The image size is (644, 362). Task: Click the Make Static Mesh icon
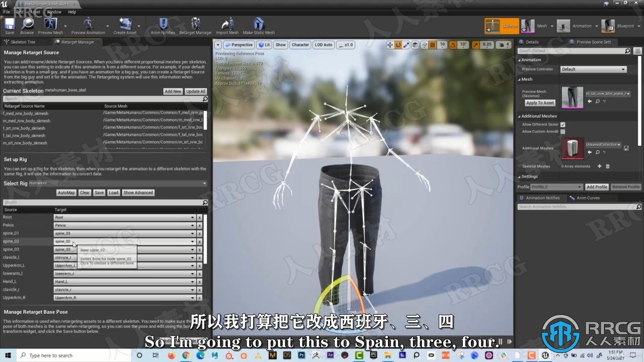pos(259,26)
